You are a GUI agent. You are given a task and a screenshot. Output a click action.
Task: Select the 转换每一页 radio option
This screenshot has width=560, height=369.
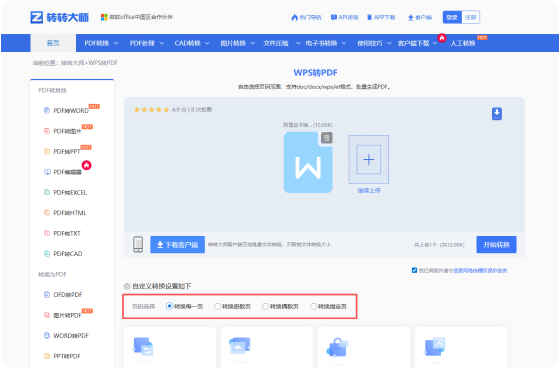[170, 306]
